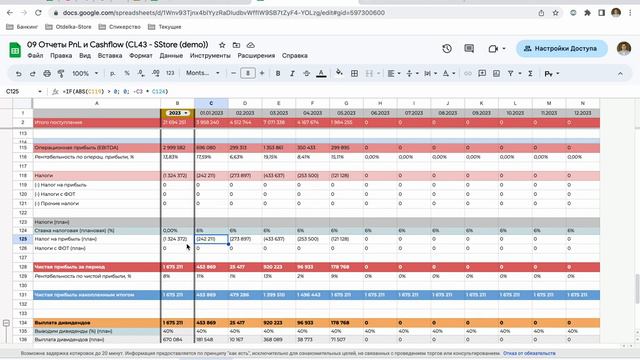Toggle bold formatting
The height and width of the screenshot is (360, 640).
[x=278, y=73]
